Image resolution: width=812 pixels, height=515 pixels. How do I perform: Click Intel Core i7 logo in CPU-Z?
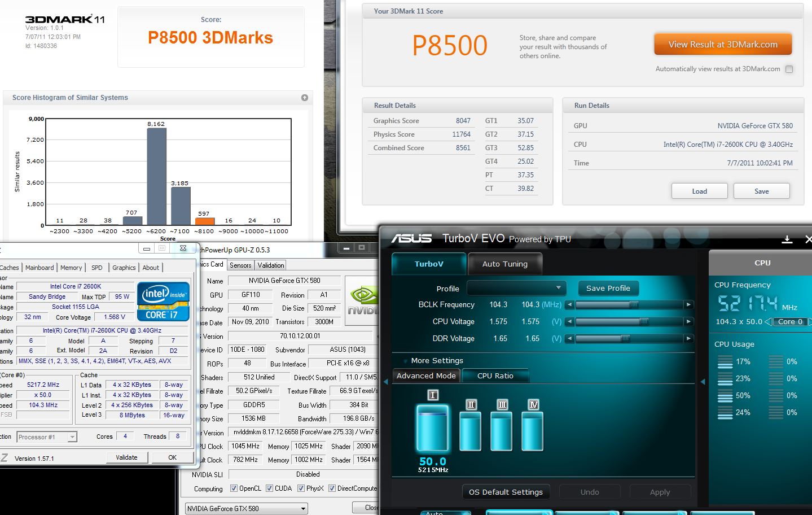click(163, 302)
